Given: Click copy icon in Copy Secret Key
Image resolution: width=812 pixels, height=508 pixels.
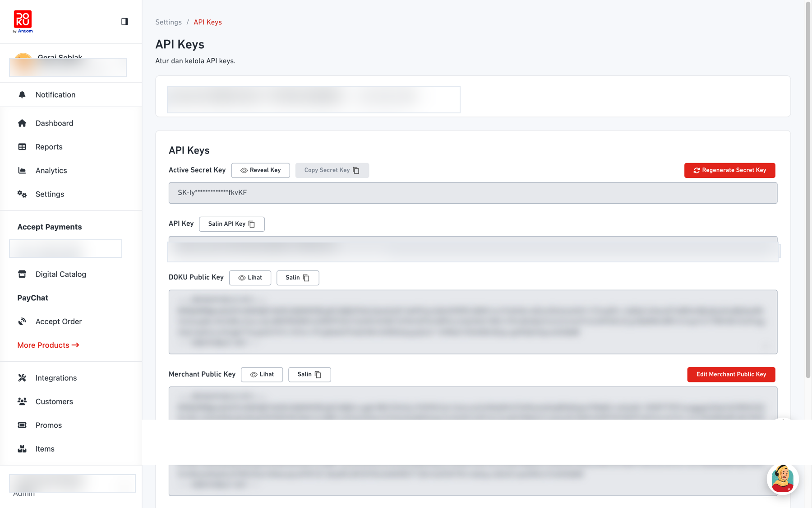Looking at the screenshot, I should [356, 170].
